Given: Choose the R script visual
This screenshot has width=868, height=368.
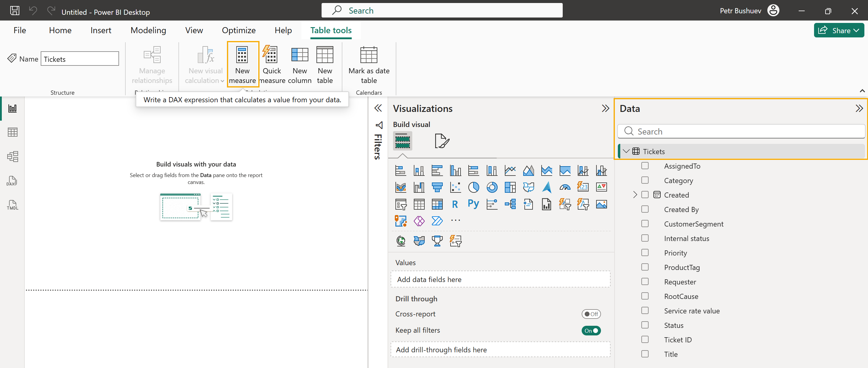Looking at the screenshot, I should pos(455,204).
